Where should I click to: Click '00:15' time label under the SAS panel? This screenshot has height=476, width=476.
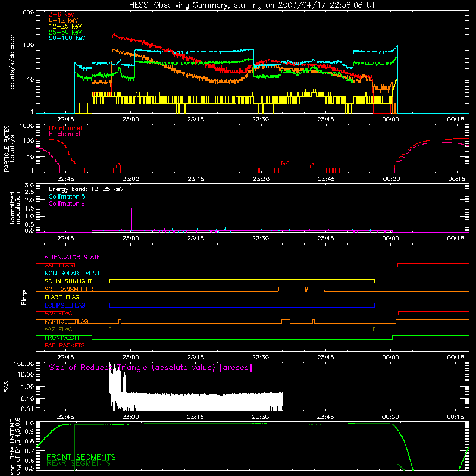point(455,417)
